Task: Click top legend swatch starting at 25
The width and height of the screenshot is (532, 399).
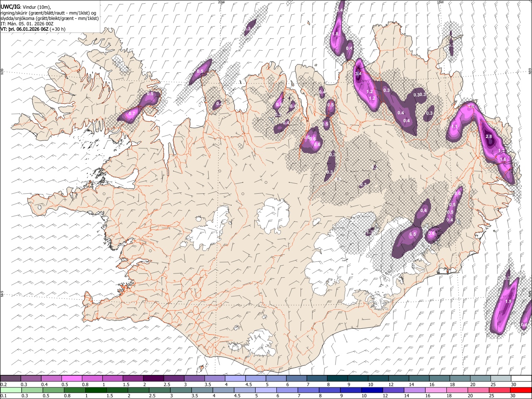Action: click(501, 378)
